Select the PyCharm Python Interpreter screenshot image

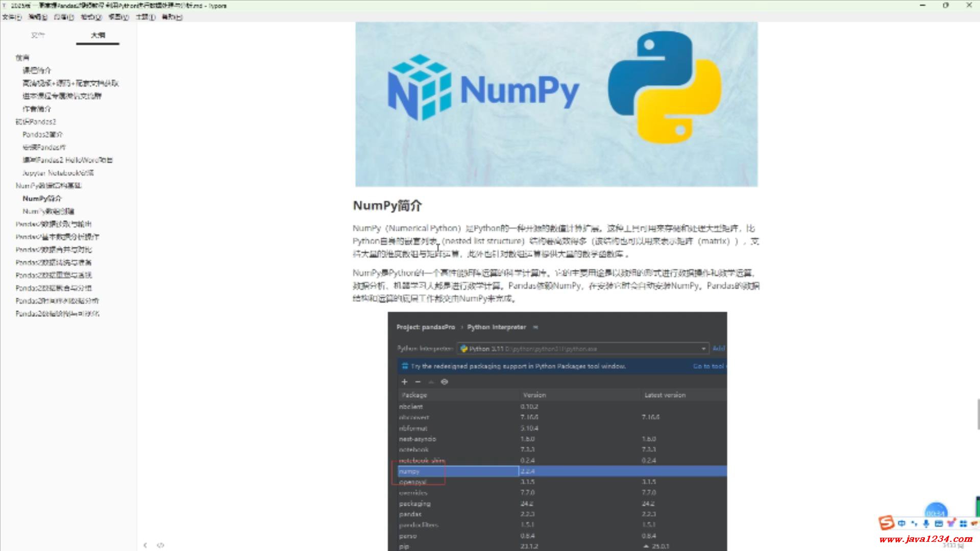point(557,431)
